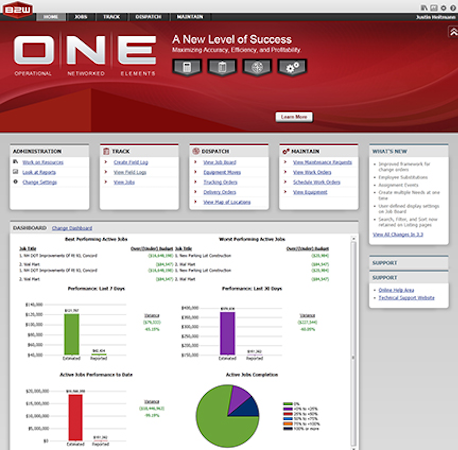Open the Look at Reports link
Viewport: 458px width, 450px height.
[39, 172]
